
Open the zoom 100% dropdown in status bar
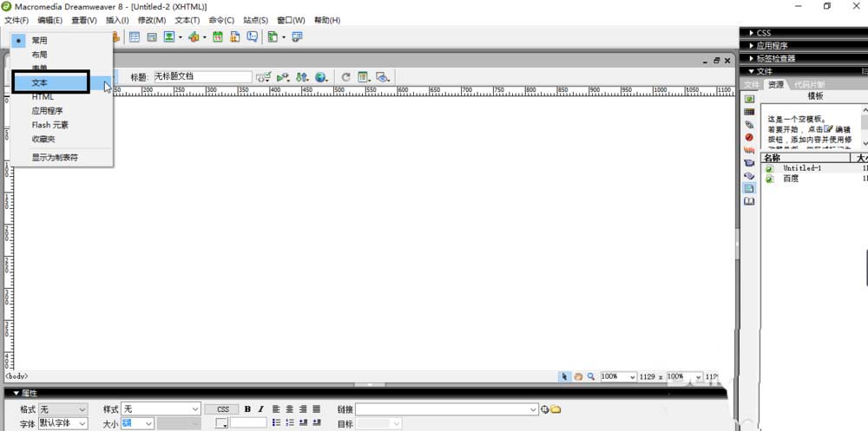(x=618, y=376)
